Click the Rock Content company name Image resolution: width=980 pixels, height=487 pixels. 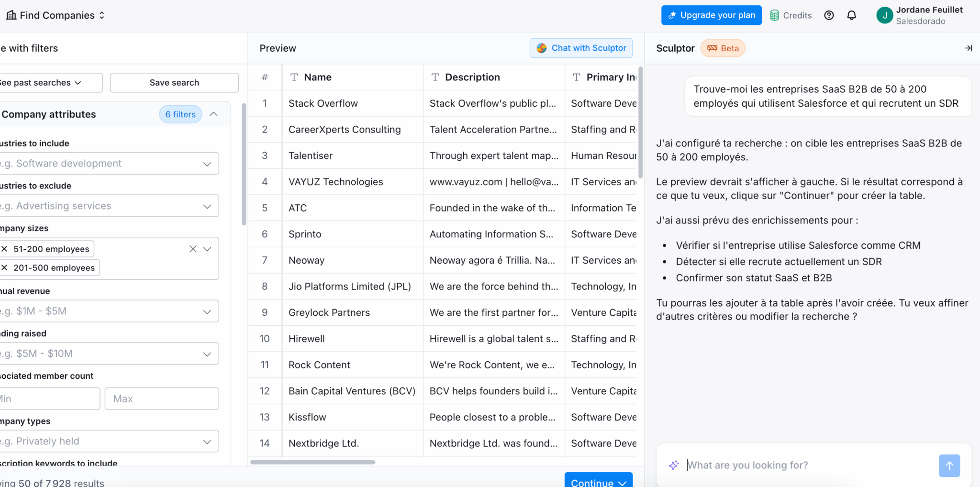[x=319, y=365]
